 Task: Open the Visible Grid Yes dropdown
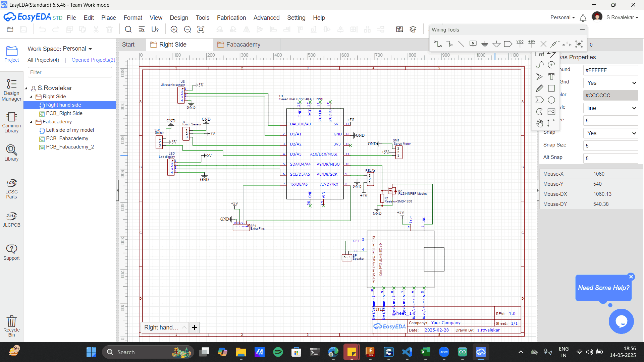click(610, 83)
